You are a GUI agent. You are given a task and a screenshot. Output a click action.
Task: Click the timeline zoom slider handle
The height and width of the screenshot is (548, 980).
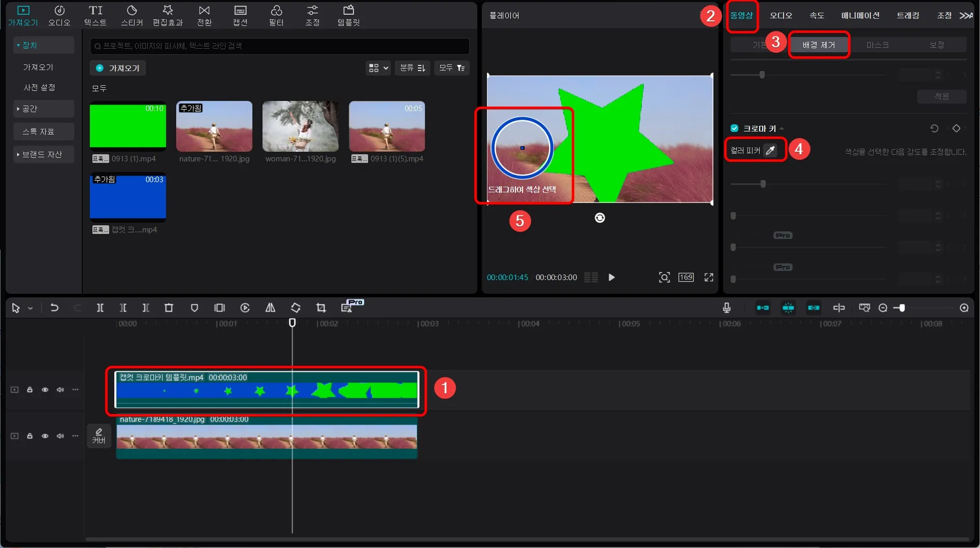(x=902, y=308)
